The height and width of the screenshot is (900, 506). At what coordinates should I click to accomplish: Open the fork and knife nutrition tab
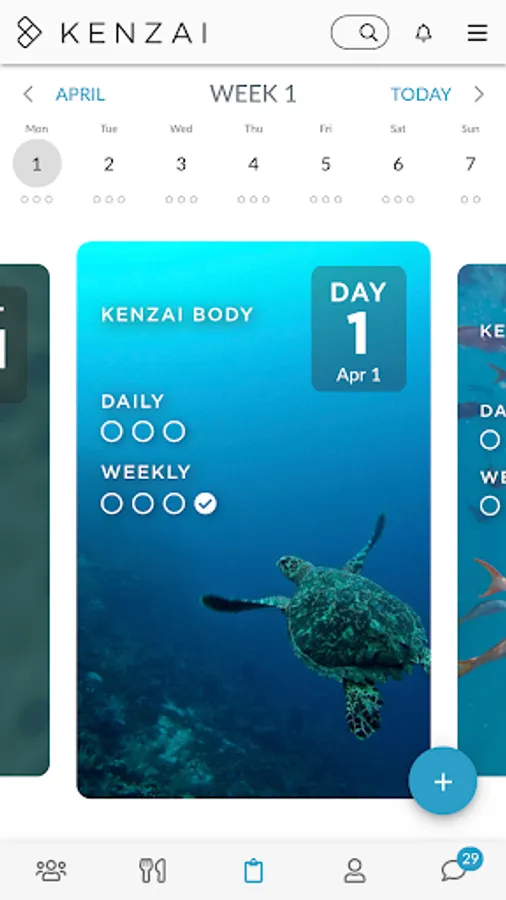point(153,870)
